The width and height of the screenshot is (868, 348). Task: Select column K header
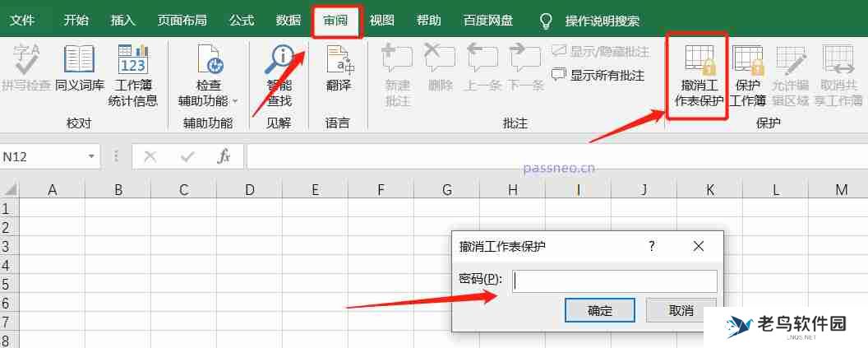pyautogui.click(x=709, y=191)
